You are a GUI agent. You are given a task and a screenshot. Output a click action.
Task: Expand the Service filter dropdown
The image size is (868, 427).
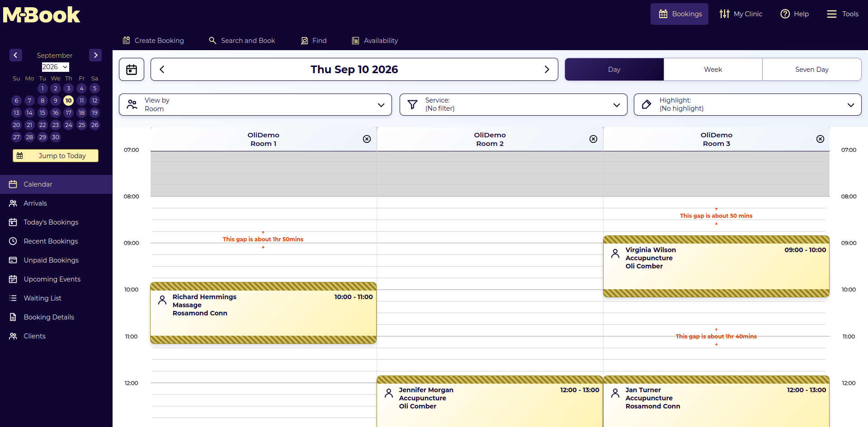coord(514,104)
